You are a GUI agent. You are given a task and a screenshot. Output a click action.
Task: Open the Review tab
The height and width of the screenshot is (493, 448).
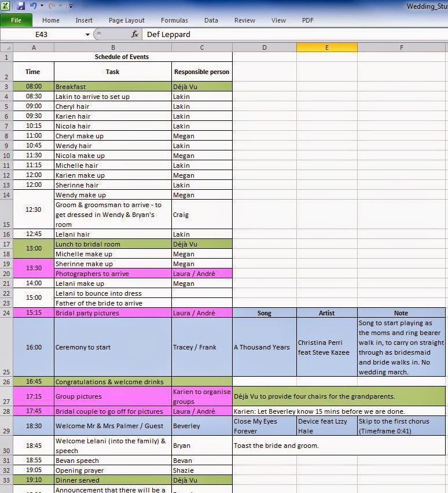pyautogui.click(x=245, y=20)
